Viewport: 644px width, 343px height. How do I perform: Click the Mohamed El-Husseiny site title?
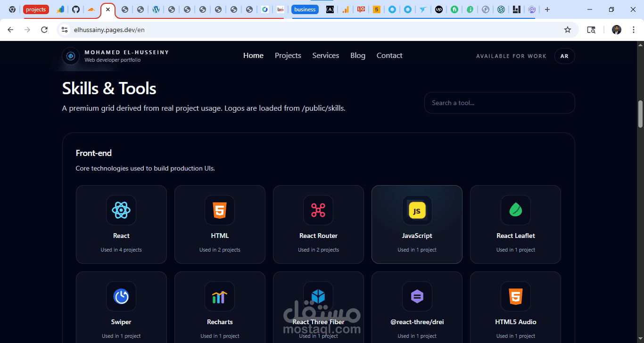coord(127,52)
